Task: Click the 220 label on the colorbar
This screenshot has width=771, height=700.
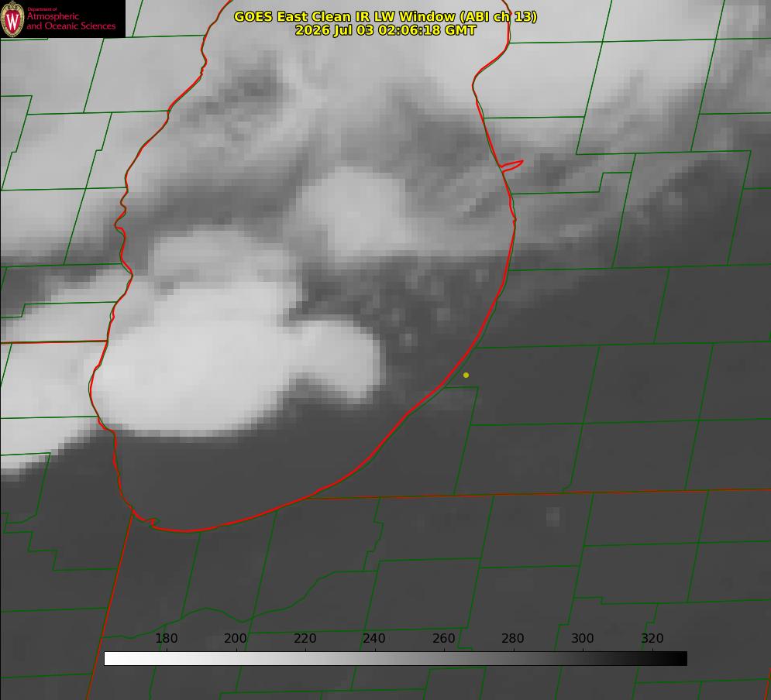Action: [305, 638]
